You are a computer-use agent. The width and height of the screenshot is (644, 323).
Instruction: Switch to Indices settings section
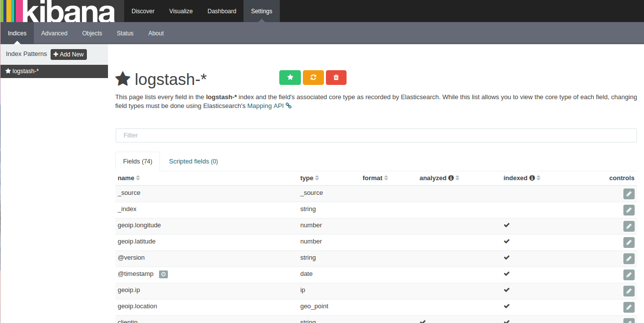coord(17,33)
